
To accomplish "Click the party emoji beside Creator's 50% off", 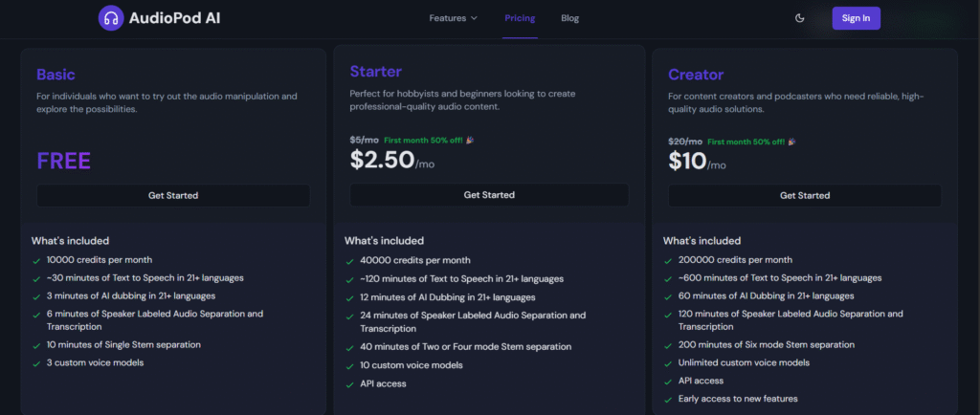I will (791, 142).
